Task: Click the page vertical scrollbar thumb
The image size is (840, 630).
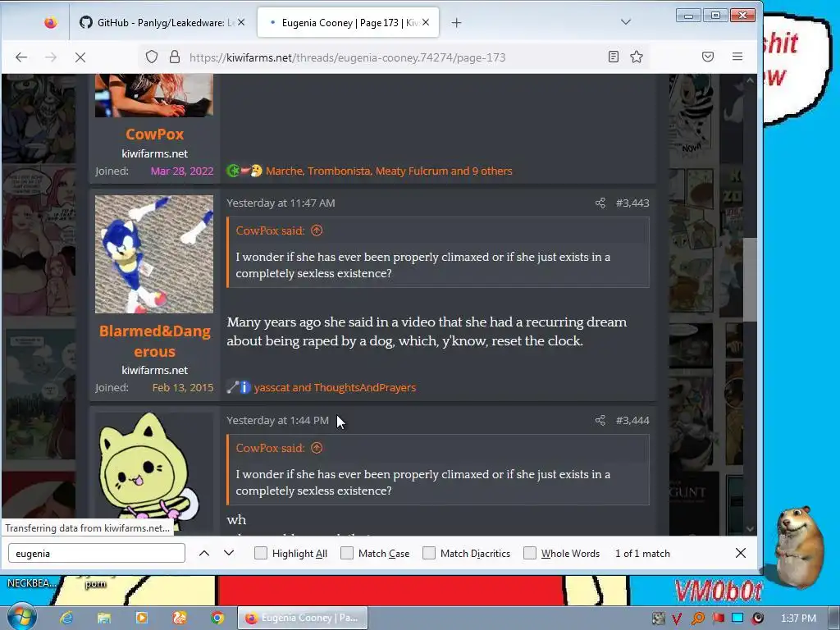Action: 750,280
